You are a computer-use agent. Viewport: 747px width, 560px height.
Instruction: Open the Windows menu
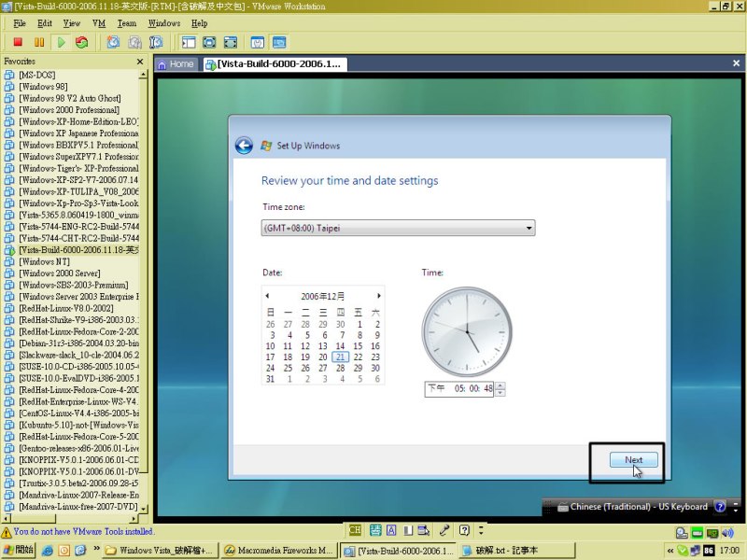click(x=164, y=23)
